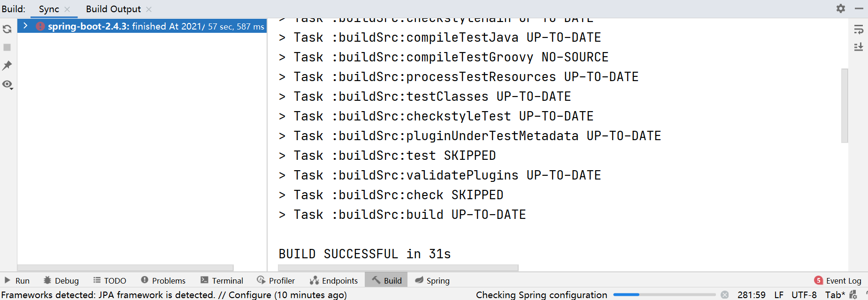Open Build tool window gear settings
868x300 pixels.
pyautogui.click(x=840, y=8)
